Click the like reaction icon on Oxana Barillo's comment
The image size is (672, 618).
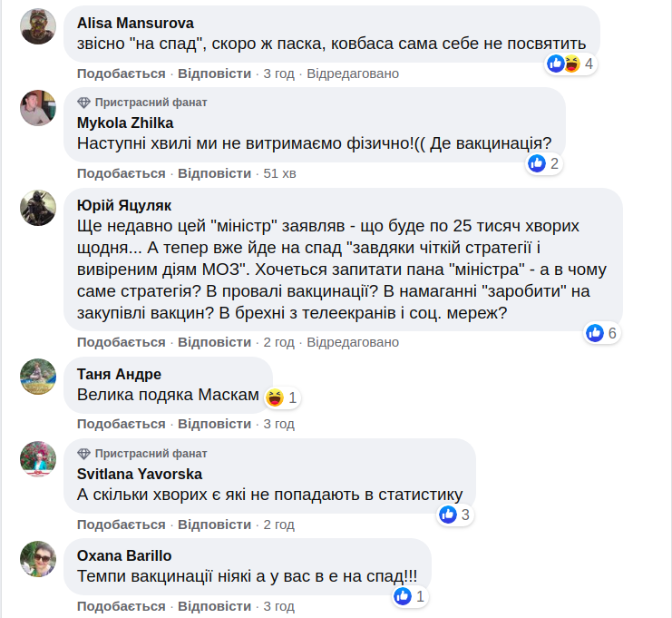pos(403,596)
